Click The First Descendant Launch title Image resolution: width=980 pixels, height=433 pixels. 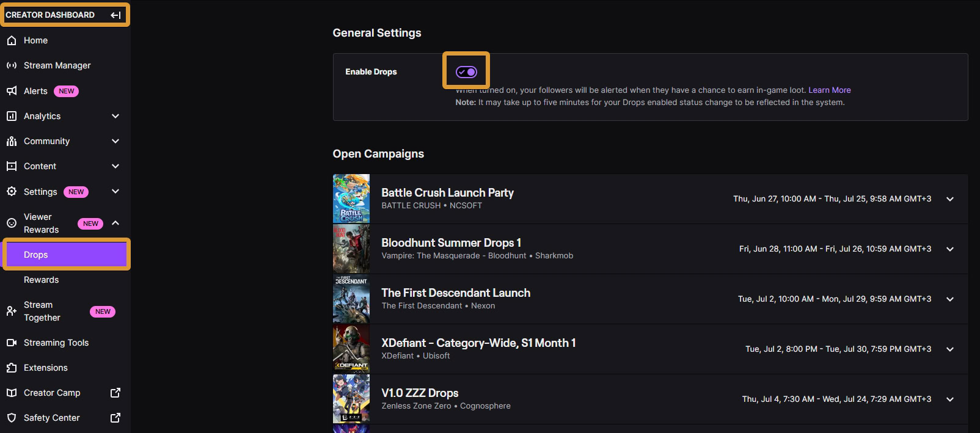456,293
